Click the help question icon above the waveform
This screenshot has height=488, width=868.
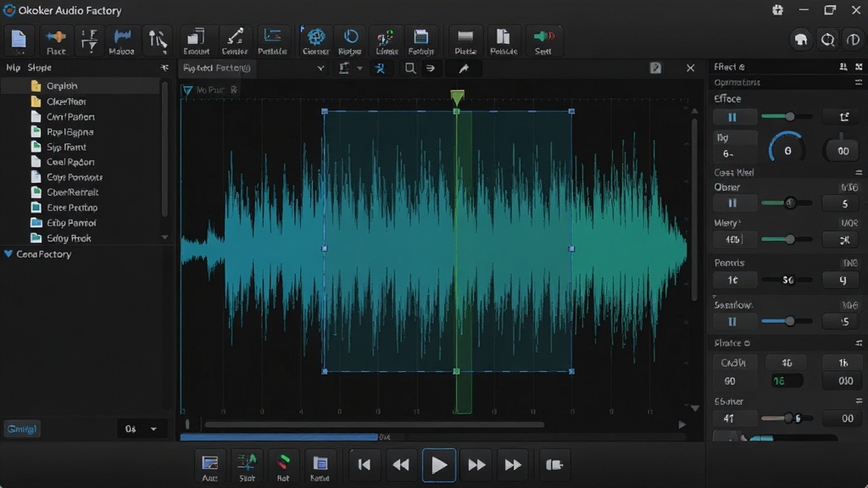coord(655,68)
